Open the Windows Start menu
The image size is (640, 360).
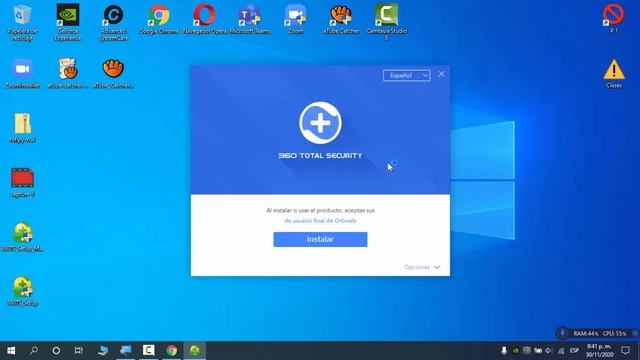(11, 351)
